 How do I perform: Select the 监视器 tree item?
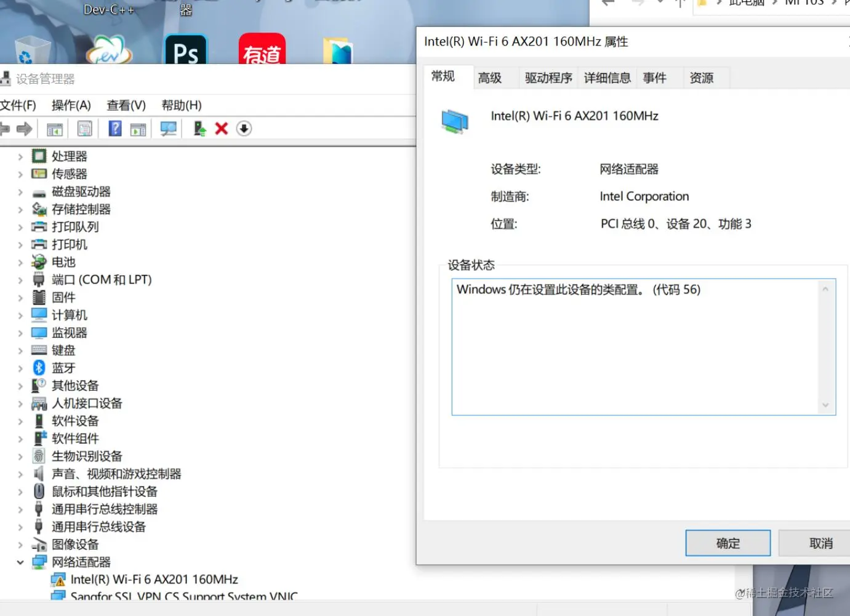pyautogui.click(x=70, y=333)
